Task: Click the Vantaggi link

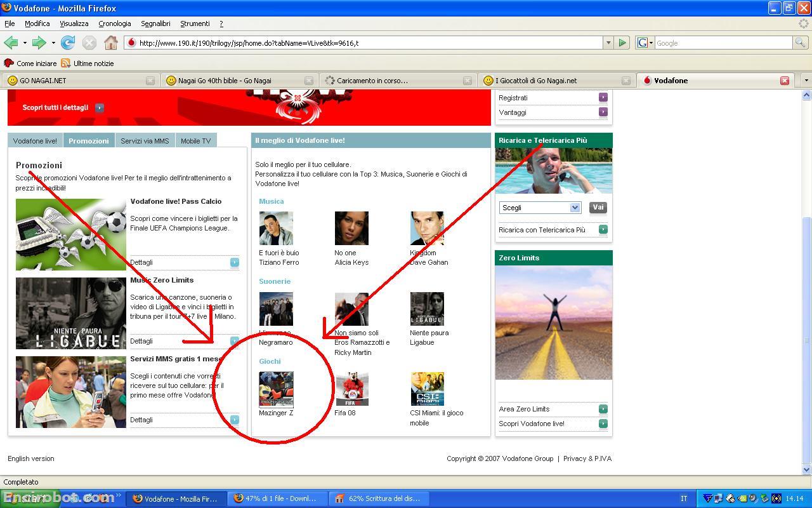Action: (513, 112)
